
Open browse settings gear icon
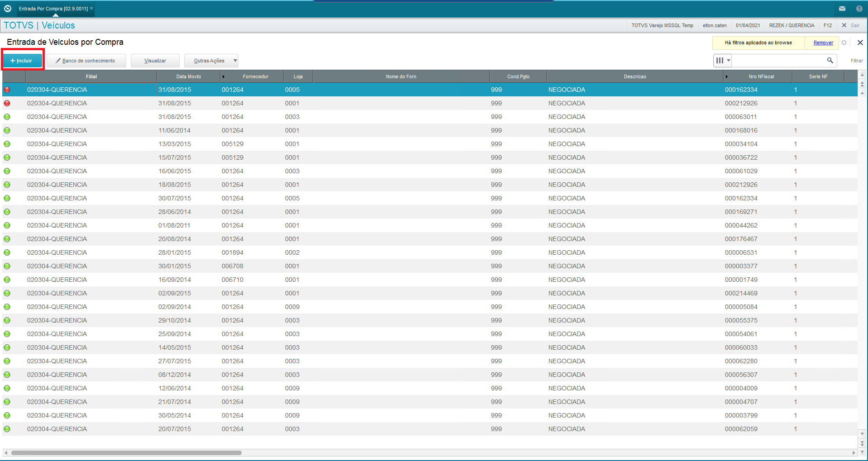tap(844, 43)
